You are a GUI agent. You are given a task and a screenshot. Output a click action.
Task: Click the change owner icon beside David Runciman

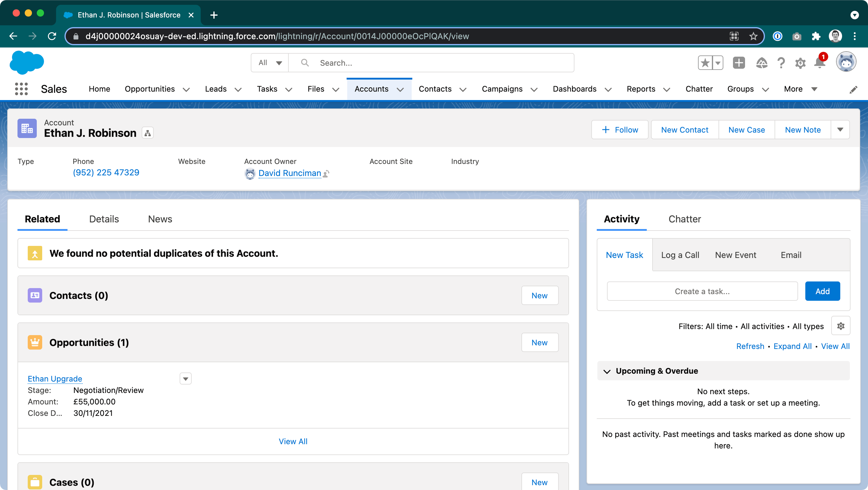(326, 174)
